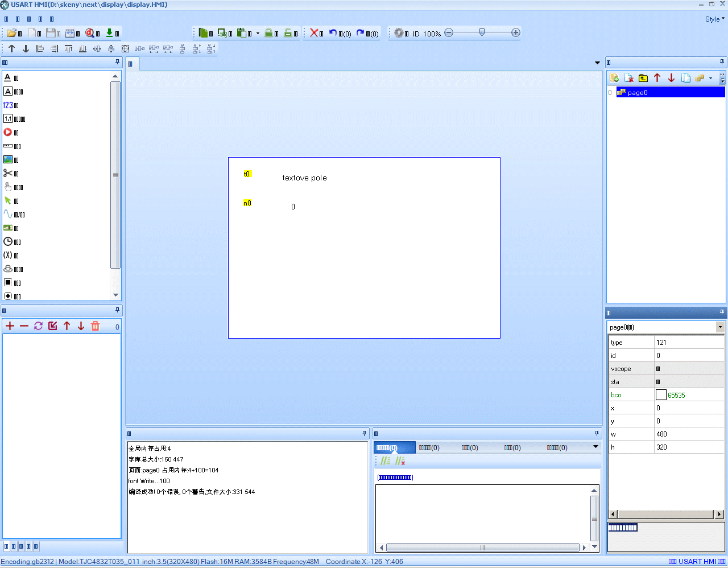Image resolution: width=728 pixels, height=568 pixels.
Task: Click the red plus icon to add a resource
Action: tap(10, 326)
